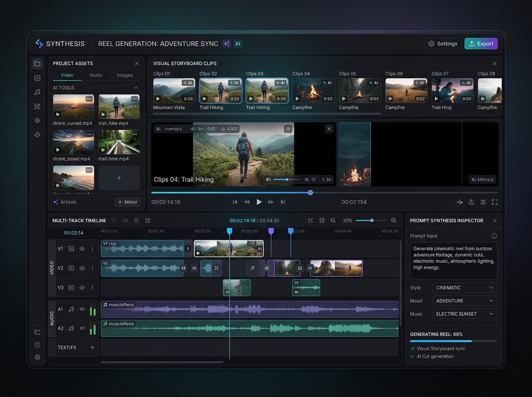532x397 pixels.
Task: Click the Synthesis logo
Action: coord(60,43)
